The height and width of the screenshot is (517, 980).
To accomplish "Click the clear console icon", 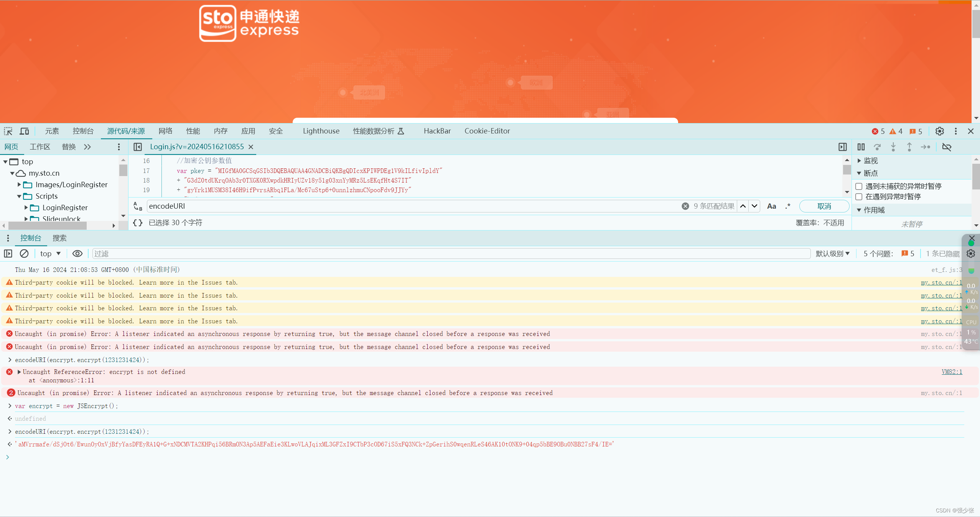I will [x=24, y=254].
